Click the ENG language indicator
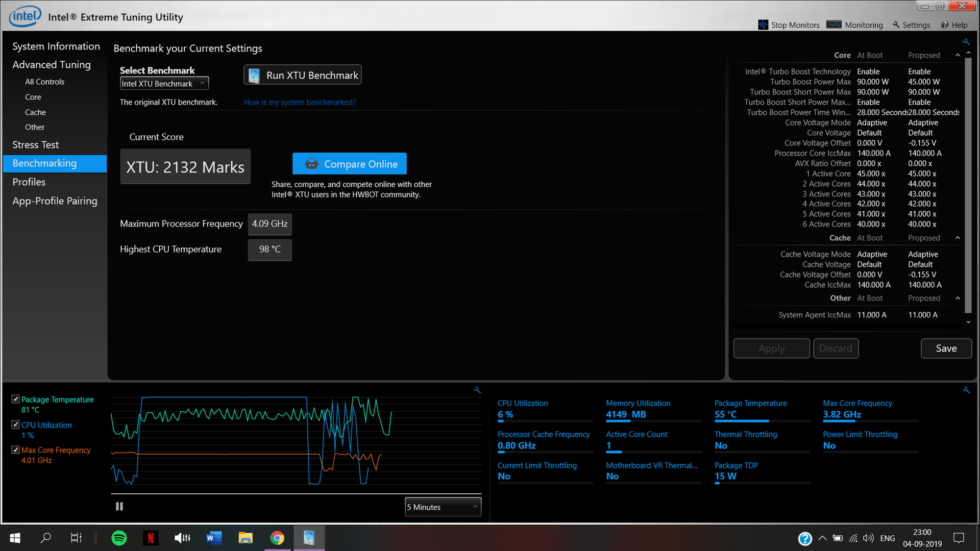The image size is (980, 551). (x=888, y=538)
